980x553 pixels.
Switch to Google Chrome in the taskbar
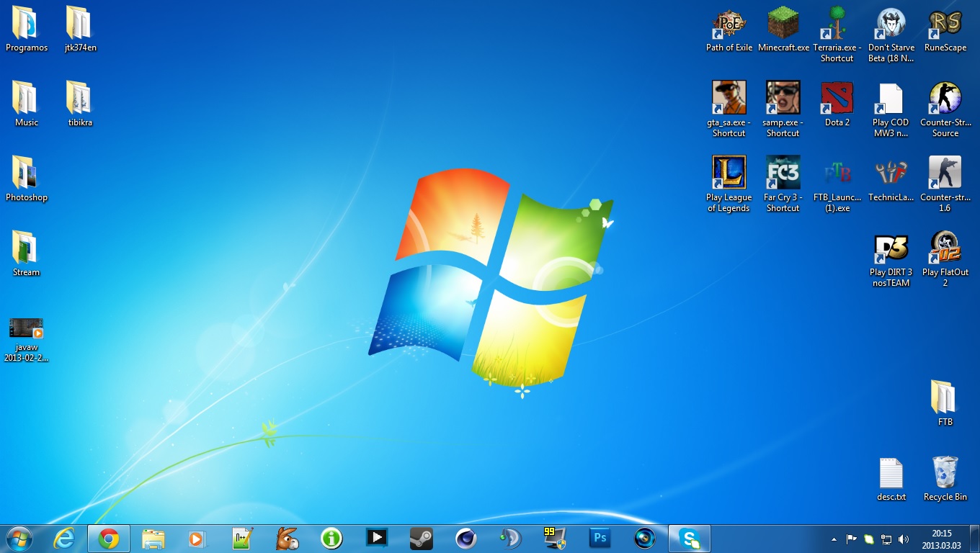click(109, 539)
